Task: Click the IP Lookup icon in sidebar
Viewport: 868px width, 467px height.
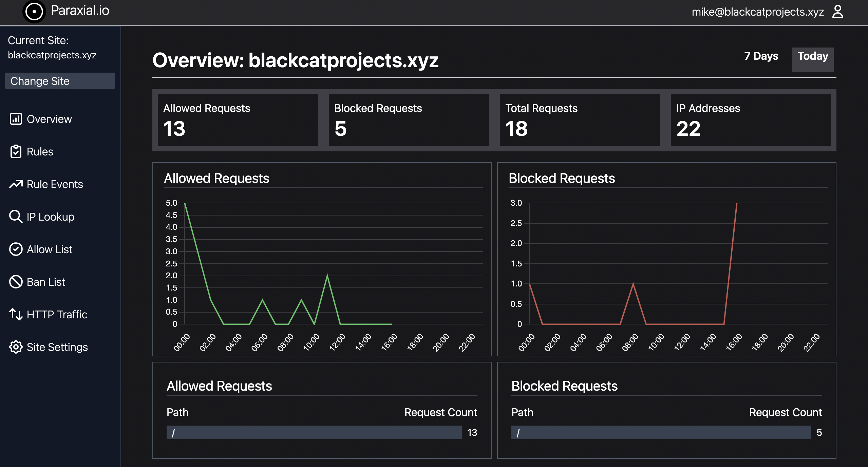Action: [x=16, y=216]
